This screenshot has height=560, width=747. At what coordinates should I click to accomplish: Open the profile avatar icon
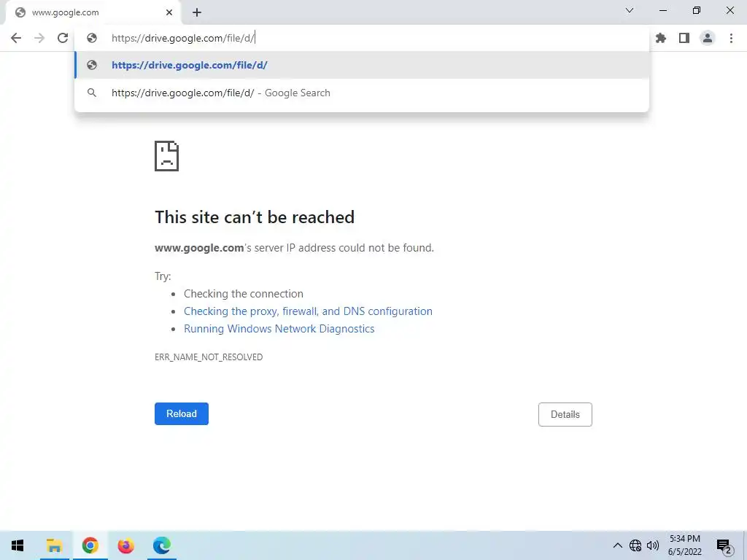708,38
